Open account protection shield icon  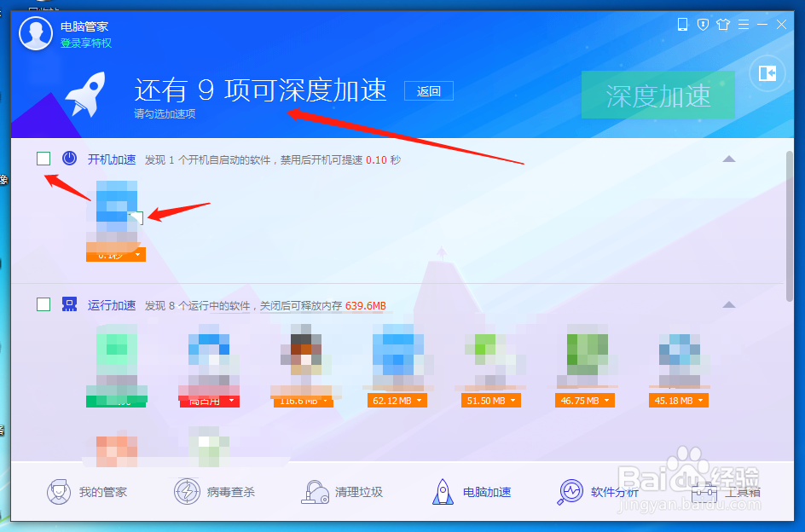point(702,25)
